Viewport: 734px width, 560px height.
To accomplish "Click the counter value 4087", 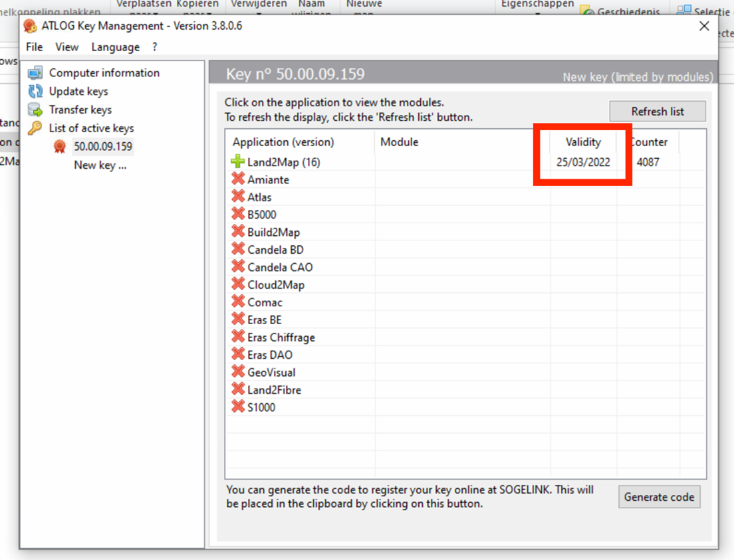I will (x=648, y=162).
